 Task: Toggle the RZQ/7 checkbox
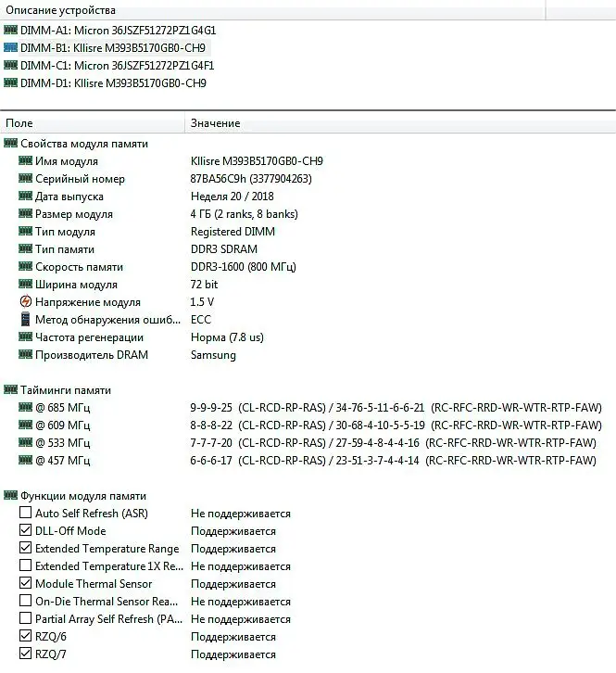tap(25, 654)
